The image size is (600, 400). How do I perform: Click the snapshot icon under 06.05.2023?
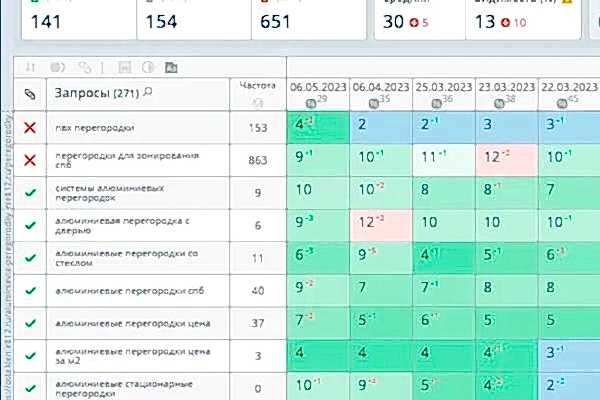(310, 103)
